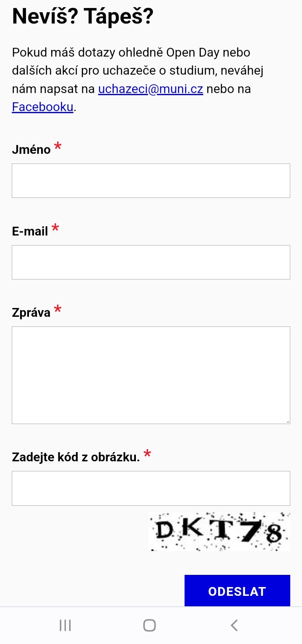Screen dimensions: 302x644
Task: Tap the DKT78 captcha image
Action: click(x=219, y=531)
